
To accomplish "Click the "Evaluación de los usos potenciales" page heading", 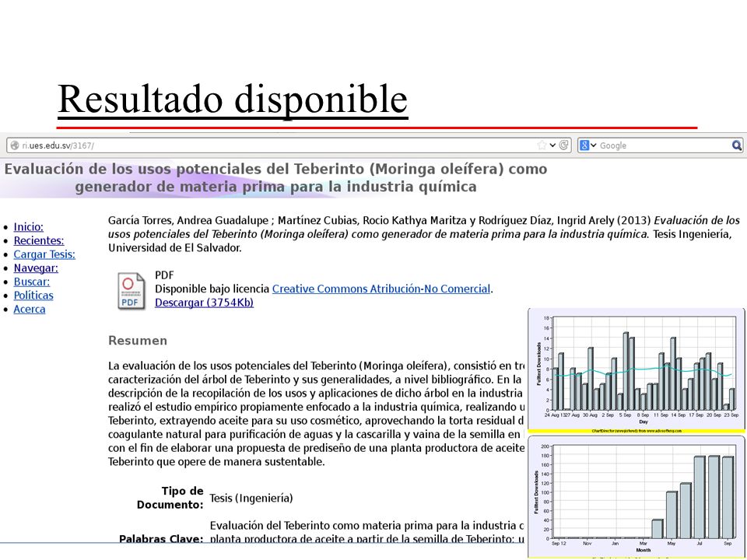I will coord(275,177).
